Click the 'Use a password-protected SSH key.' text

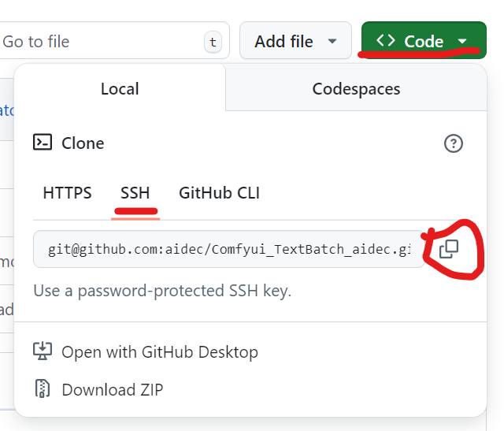(162, 291)
